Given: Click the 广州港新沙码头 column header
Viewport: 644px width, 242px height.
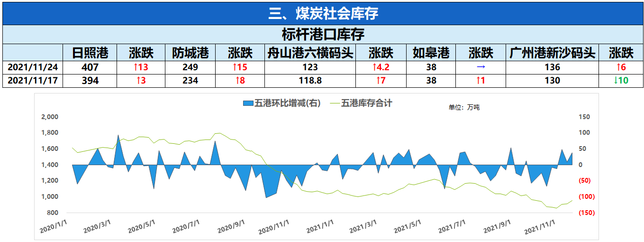Looking at the screenshot, I should 552,53.
